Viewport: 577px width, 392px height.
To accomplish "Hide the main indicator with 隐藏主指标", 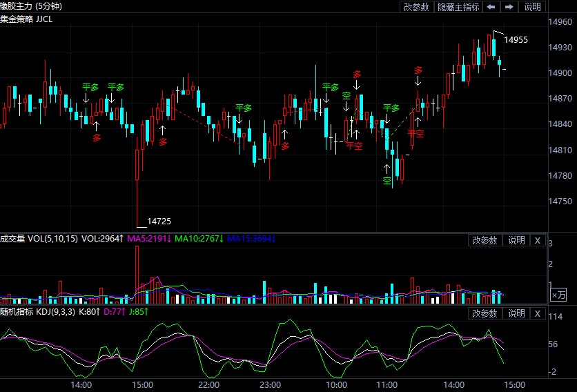I will point(458,7).
